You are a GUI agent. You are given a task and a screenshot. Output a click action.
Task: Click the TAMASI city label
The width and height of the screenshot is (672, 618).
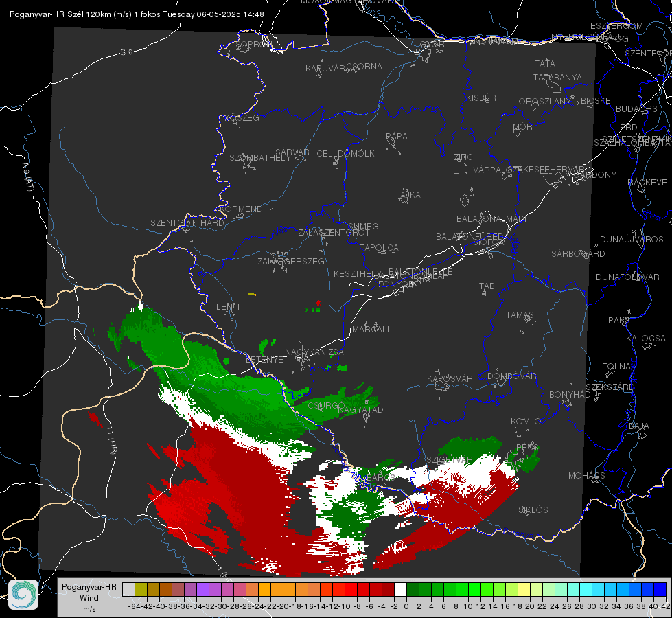521,314
